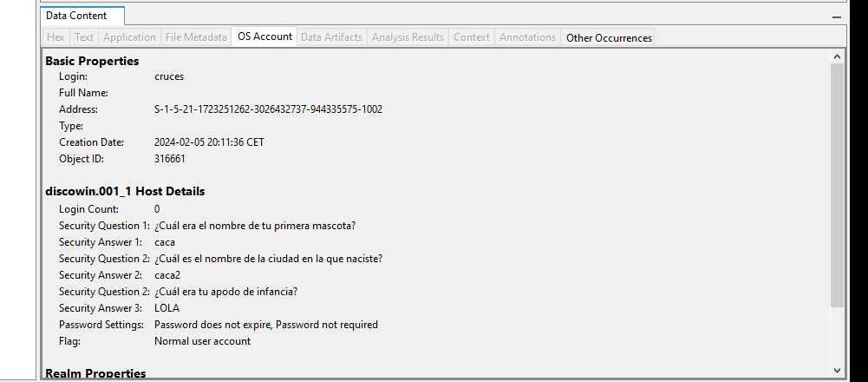The image size is (868, 382).
Task: Click the account SID address value
Action: coord(269,109)
